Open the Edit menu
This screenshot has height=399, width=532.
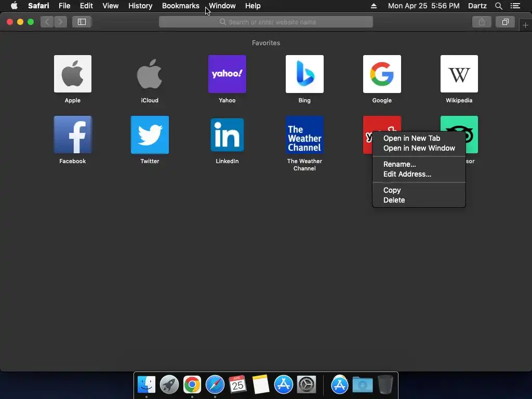click(86, 6)
